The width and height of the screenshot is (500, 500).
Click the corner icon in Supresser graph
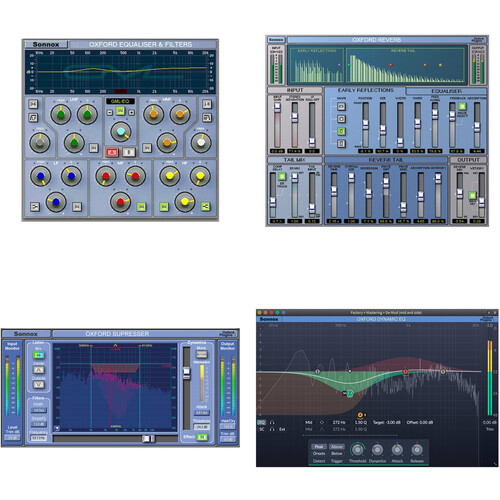[x=57, y=428]
